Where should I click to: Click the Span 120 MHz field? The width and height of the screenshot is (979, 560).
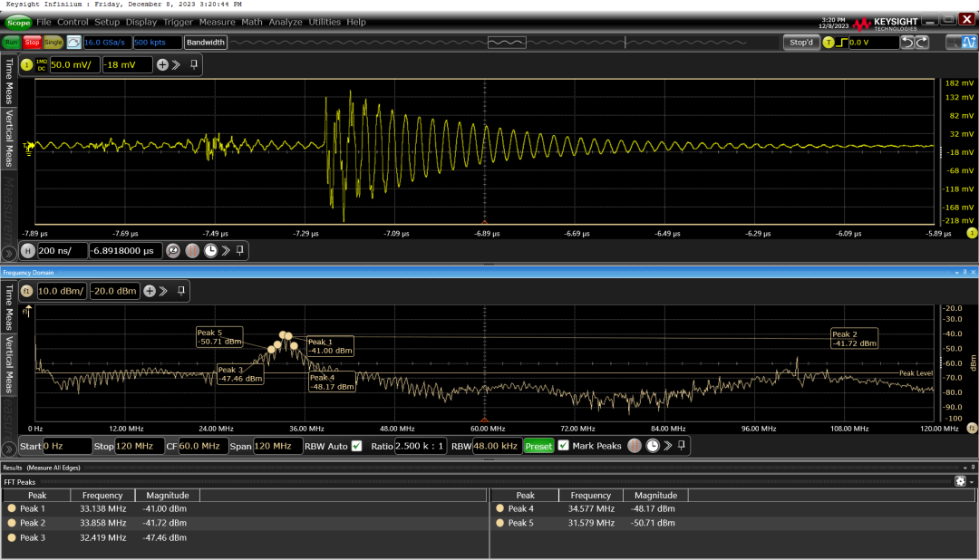point(277,447)
